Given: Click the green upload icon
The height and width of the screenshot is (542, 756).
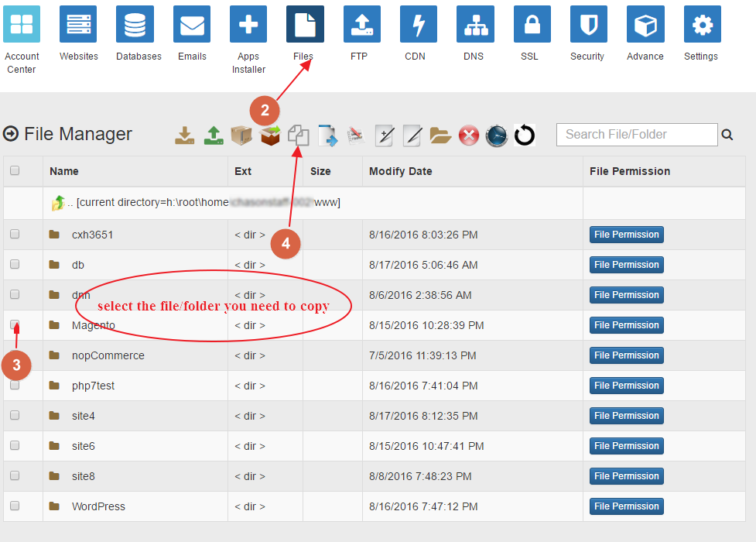Looking at the screenshot, I should pos(213,135).
